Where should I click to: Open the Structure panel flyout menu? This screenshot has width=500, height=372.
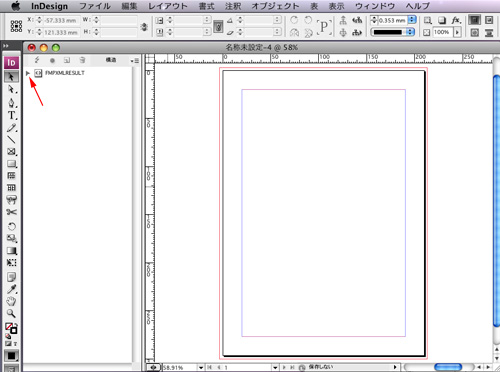tap(135, 61)
